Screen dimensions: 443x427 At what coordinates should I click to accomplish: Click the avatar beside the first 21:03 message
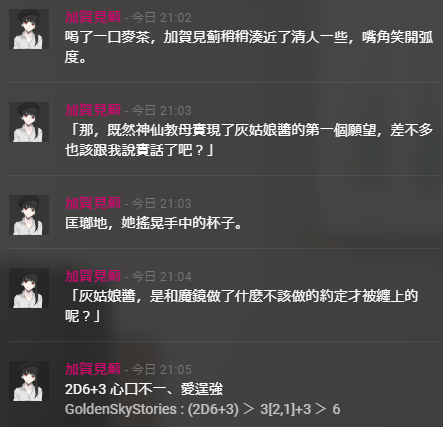(29, 122)
